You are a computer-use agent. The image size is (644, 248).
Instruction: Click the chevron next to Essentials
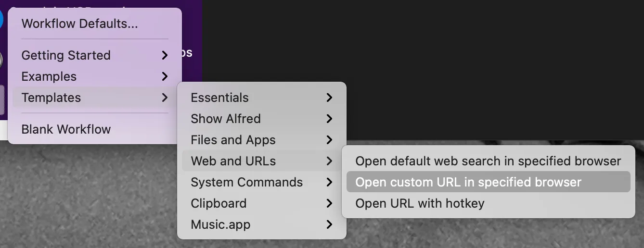[329, 98]
